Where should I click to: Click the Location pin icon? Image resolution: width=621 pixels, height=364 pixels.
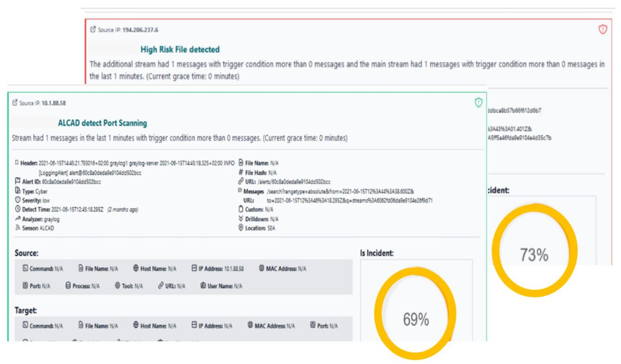click(241, 228)
